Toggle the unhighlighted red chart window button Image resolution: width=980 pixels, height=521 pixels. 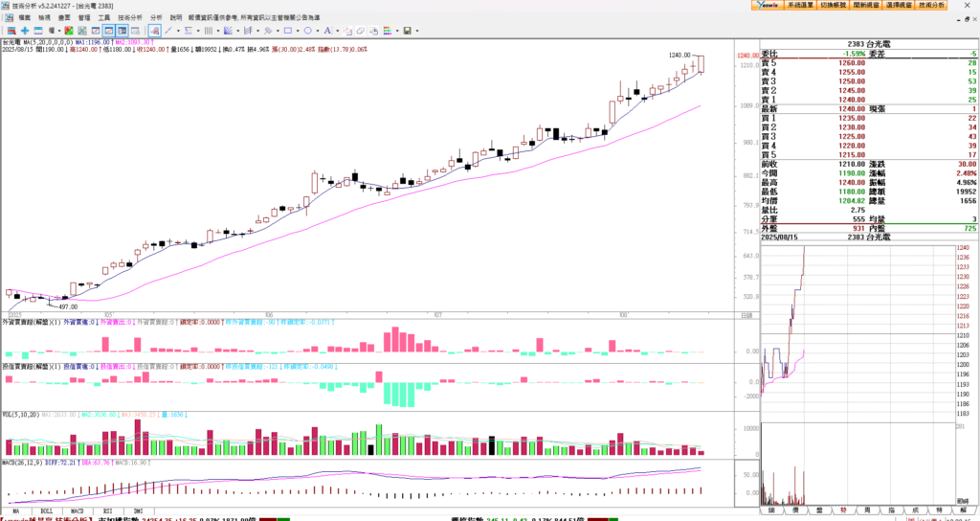tap(96, 30)
